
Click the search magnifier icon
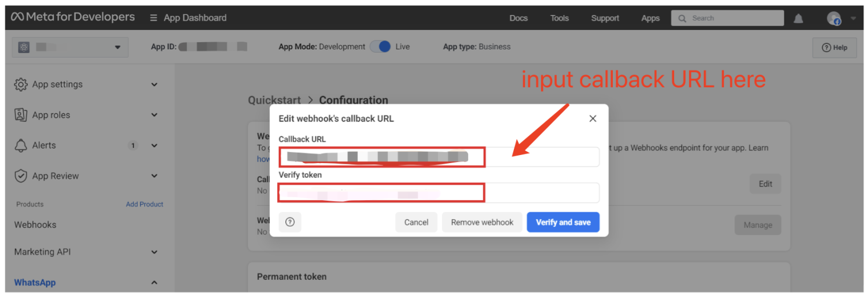point(683,18)
